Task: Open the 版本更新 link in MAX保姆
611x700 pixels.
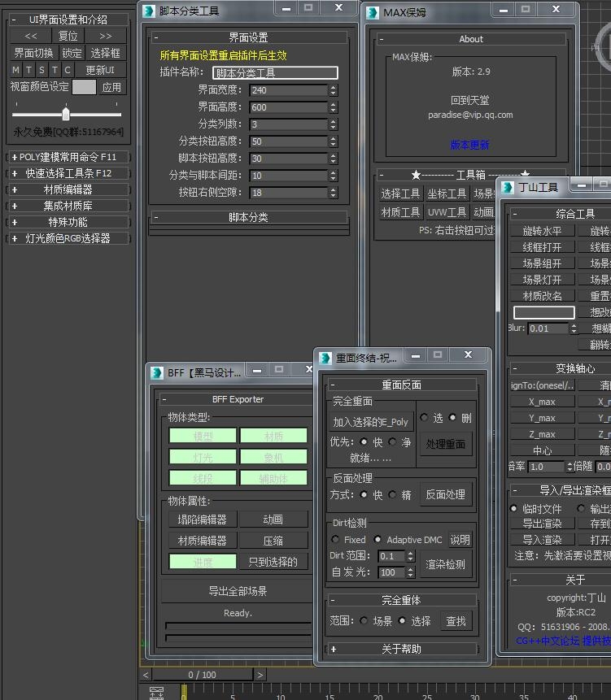Action: (469, 145)
